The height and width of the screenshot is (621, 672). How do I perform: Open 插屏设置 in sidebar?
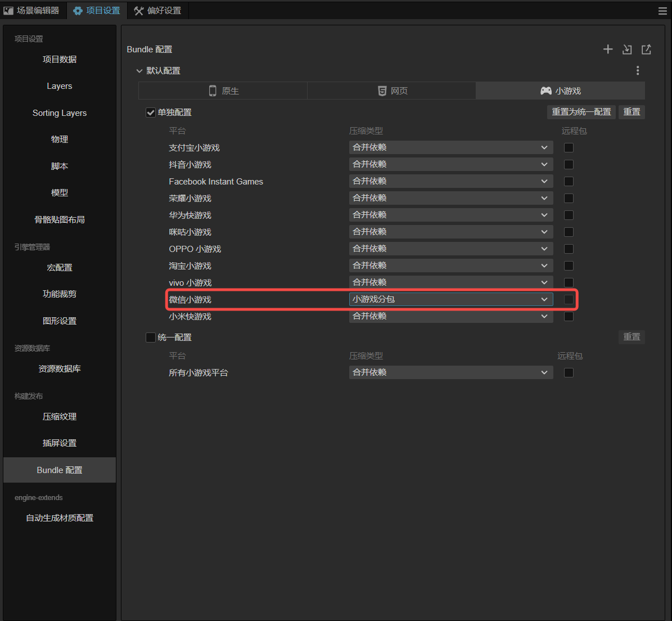coord(60,443)
